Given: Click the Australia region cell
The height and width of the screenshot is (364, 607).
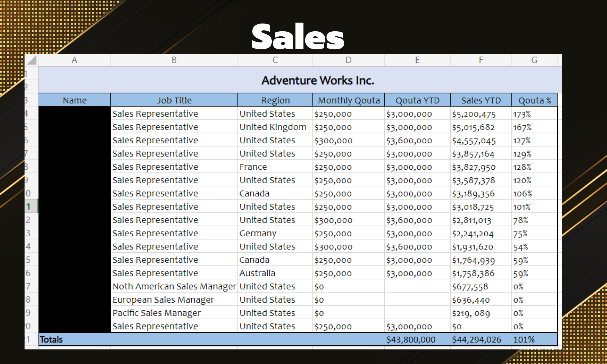Looking at the screenshot, I should pos(257,273).
